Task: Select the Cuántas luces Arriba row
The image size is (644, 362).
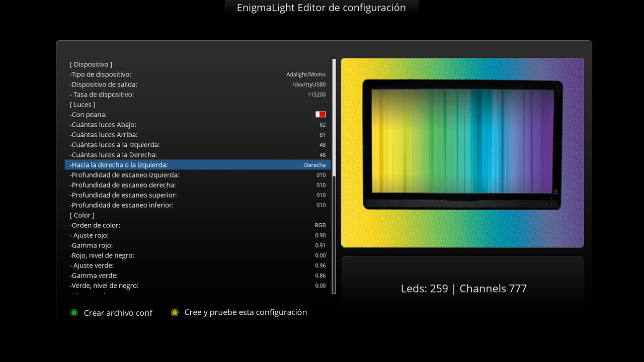Action: tap(198, 135)
